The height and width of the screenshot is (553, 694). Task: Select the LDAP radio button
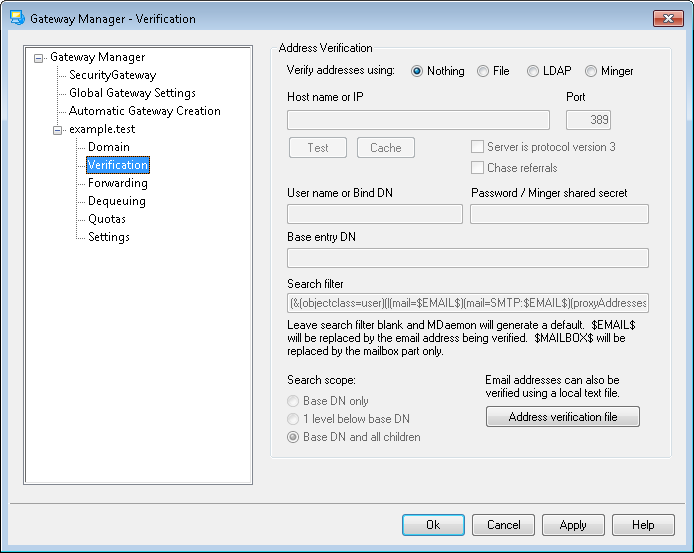(533, 71)
